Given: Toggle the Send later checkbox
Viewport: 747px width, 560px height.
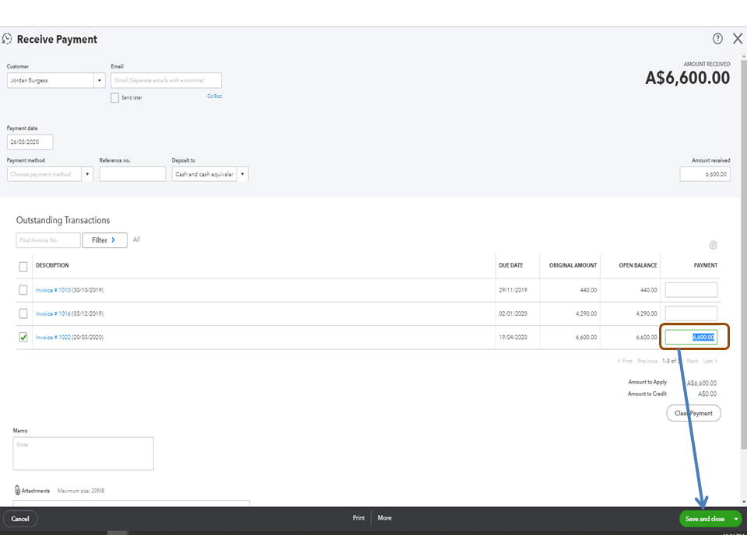Looking at the screenshot, I should tap(115, 98).
